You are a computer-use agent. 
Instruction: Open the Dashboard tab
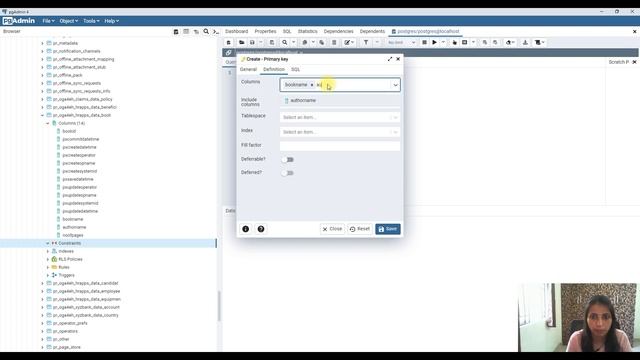[236, 31]
